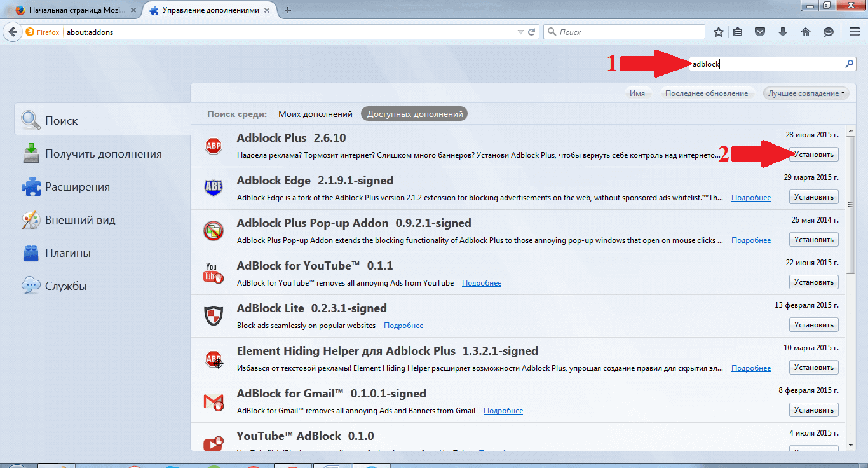Image resolution: width=868 pixels, height=468 pixels.
Task: Select the YouTube AdBlock 0.1.0 title
Action: point(305,436)
